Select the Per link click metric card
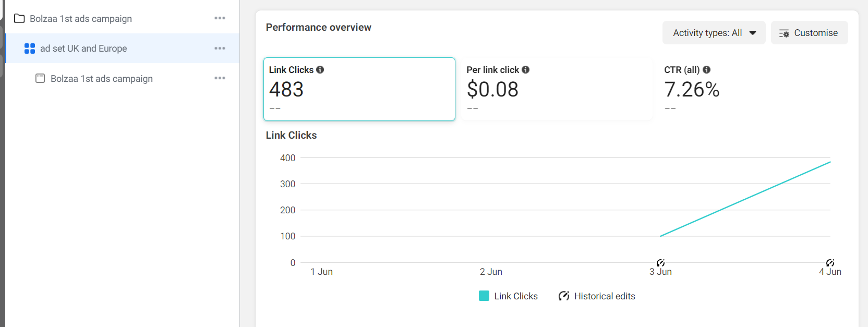868x327 pixels. point(556,89)
